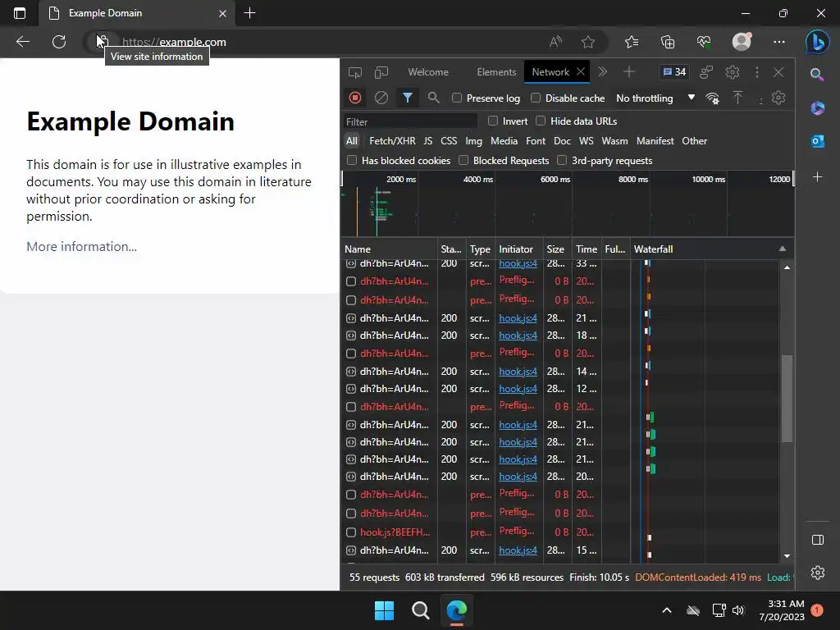This screenshot has width=840, height=630.
Task: Check the Invert filter checkbox
Action: [x=493, y=121]
